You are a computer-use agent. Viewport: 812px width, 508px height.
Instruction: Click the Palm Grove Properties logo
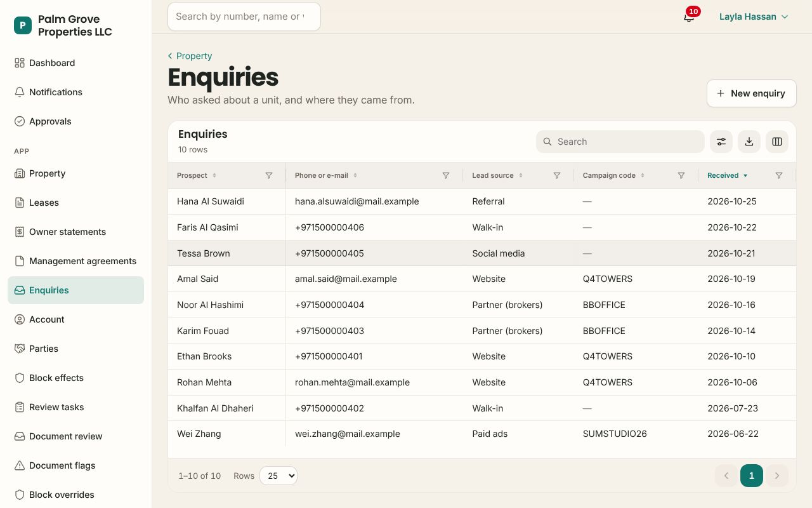pos(23,25)
